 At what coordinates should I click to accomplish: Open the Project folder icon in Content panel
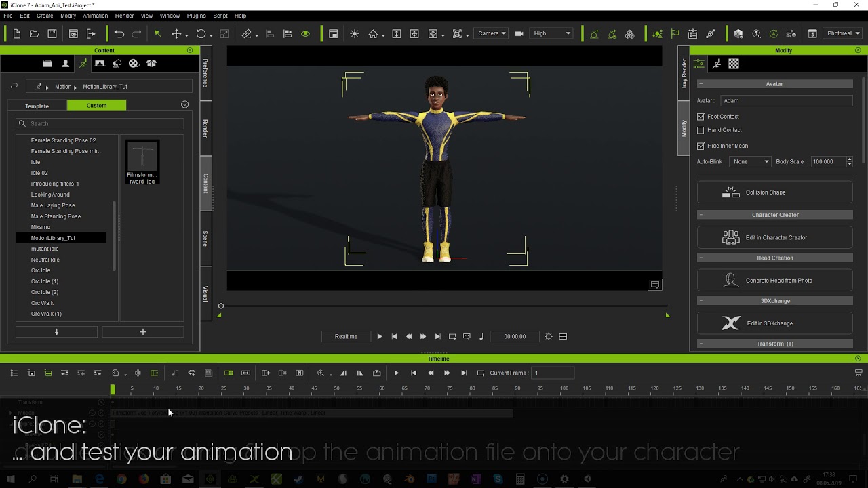(47, 63)
